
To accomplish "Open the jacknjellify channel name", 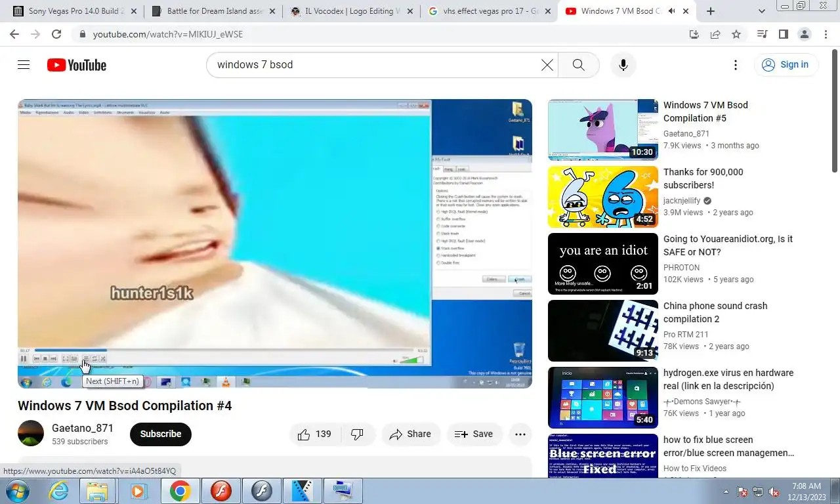I will [x=682, y=200].
